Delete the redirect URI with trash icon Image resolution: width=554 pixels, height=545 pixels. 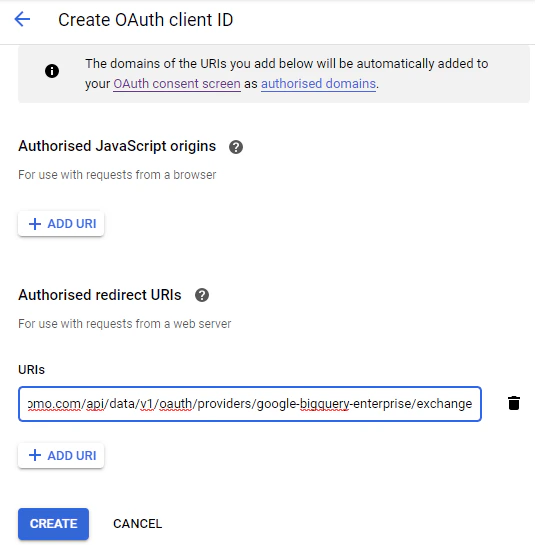pyautogui.click(x=514, y=403)
